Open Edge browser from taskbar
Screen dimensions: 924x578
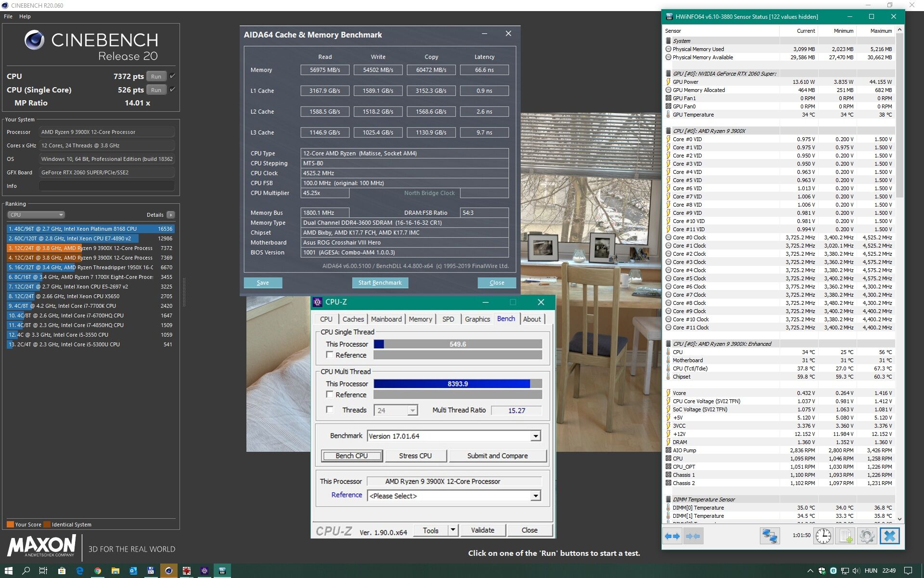79,571
